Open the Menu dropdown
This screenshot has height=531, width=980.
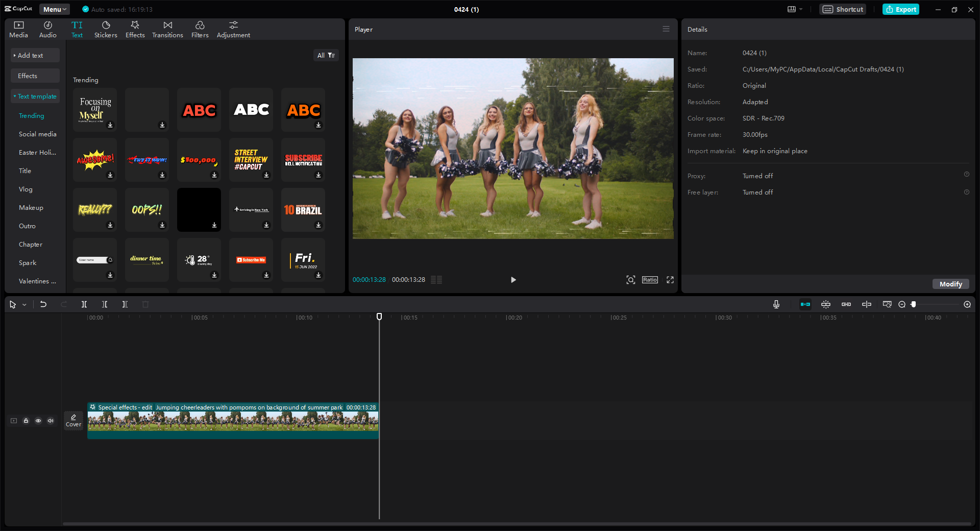[x=54, y=9]
